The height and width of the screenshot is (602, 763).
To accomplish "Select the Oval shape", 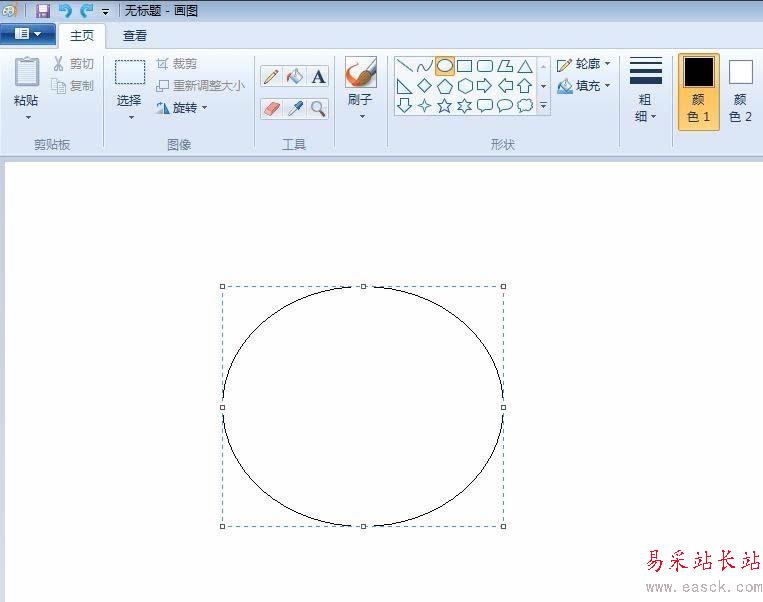I will (x=445, y=66).
